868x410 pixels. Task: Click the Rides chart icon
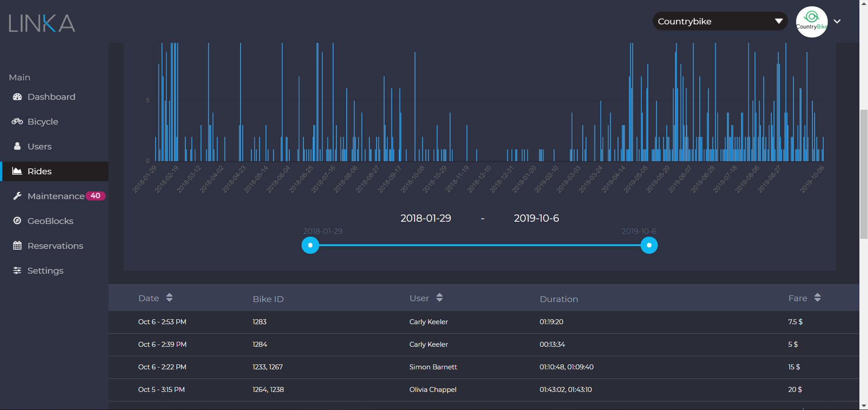17,171
